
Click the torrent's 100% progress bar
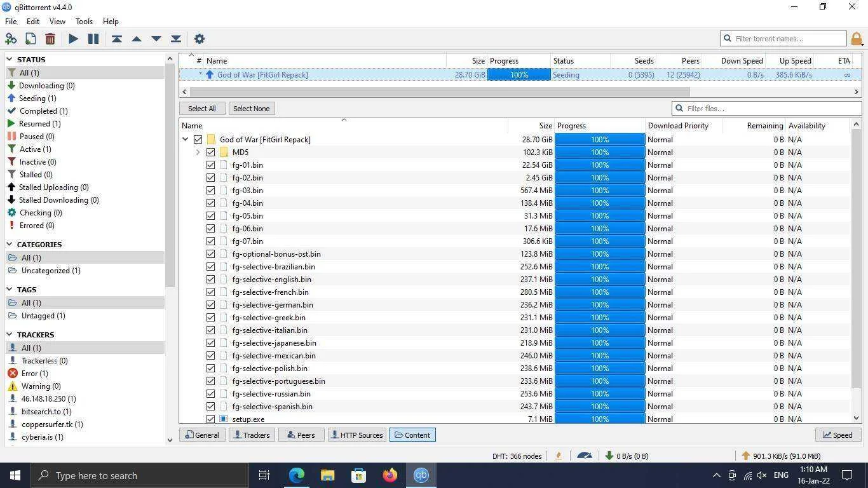click(519, 74)
